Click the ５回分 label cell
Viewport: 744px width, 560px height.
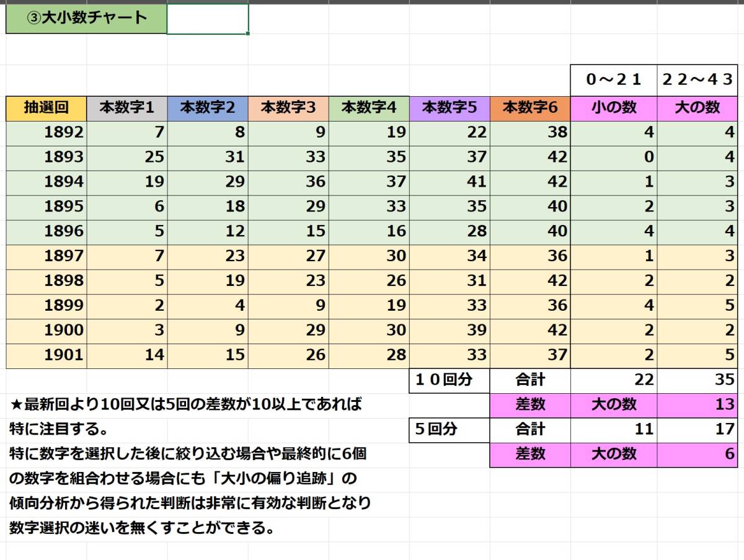click(449, 430)
